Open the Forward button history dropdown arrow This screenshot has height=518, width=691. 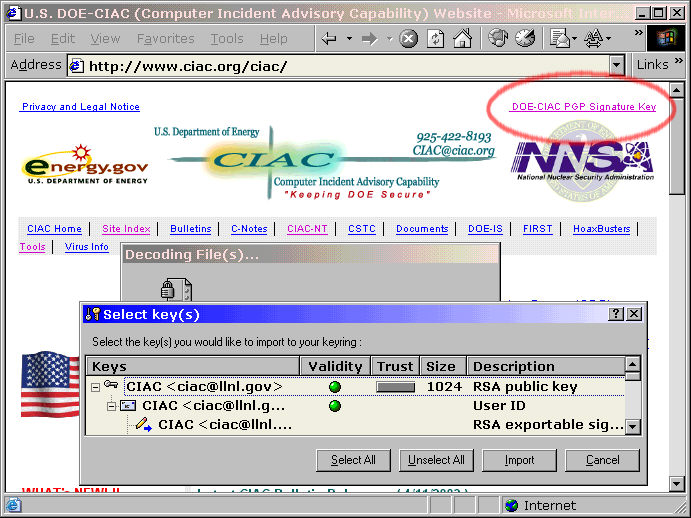pyautogui.click(x=390, y=39)
